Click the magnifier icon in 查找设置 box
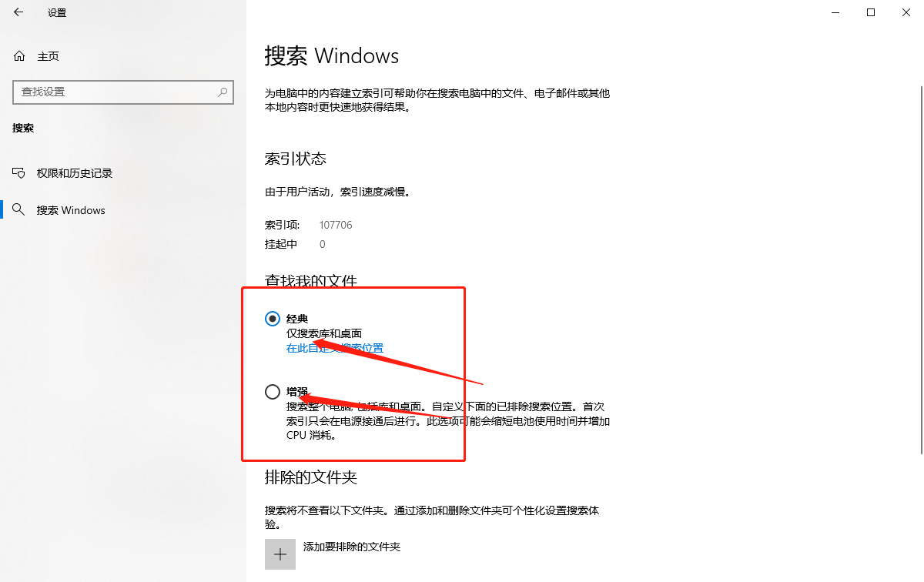The width and height of the screenshot is (924, 582). (222, 92)
